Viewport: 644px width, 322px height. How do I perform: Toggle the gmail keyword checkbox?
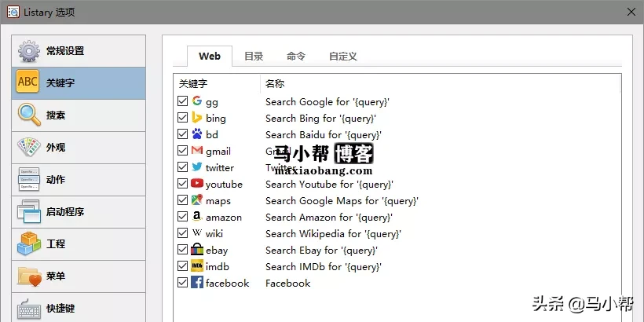(x=182, y=151)
